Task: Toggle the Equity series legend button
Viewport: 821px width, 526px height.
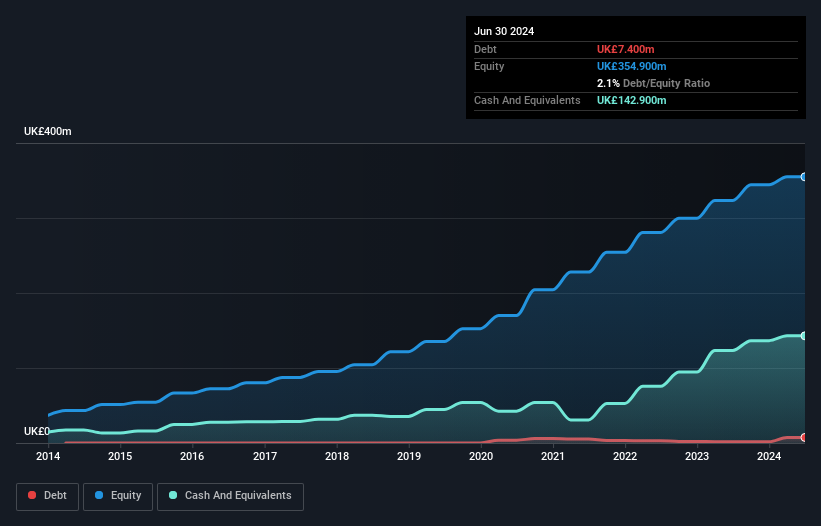Action: (118, 496)
